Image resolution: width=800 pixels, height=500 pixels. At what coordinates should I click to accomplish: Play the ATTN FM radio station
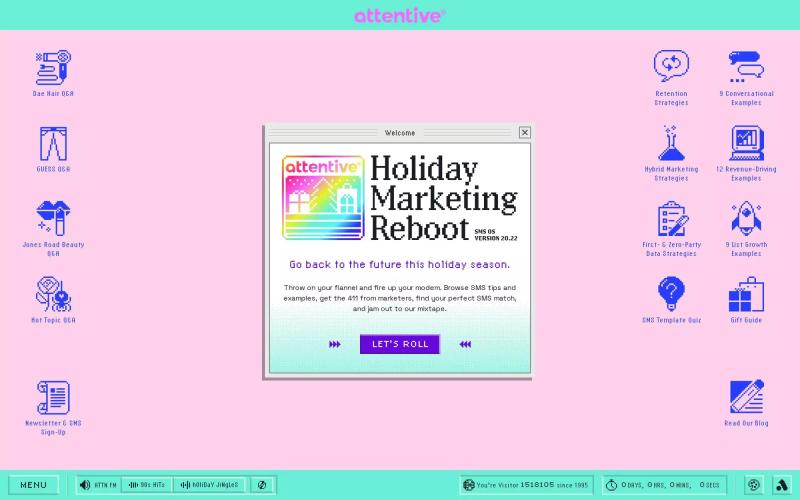click(x=98, y=485)
